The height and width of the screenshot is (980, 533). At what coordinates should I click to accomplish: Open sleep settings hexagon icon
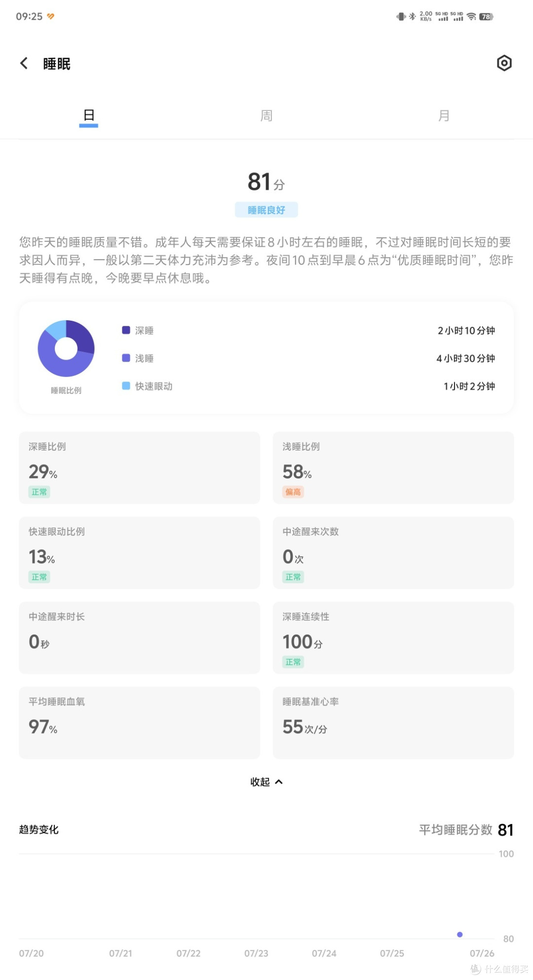coord(504,63)
